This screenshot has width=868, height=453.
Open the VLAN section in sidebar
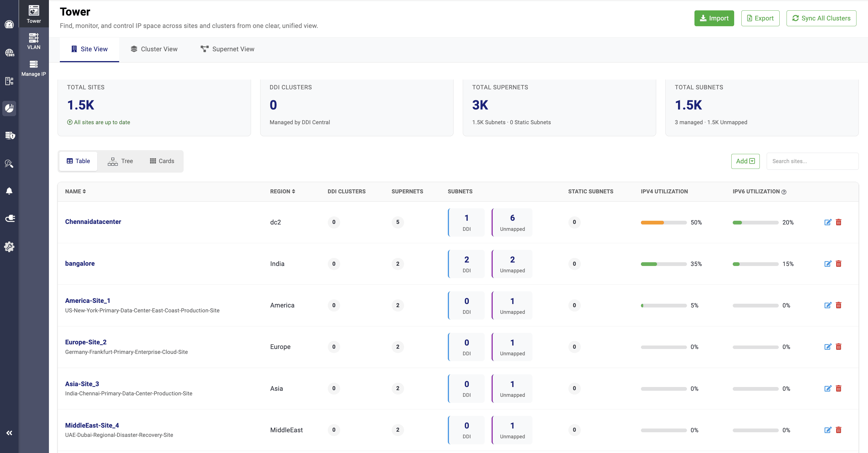point(34,41)
